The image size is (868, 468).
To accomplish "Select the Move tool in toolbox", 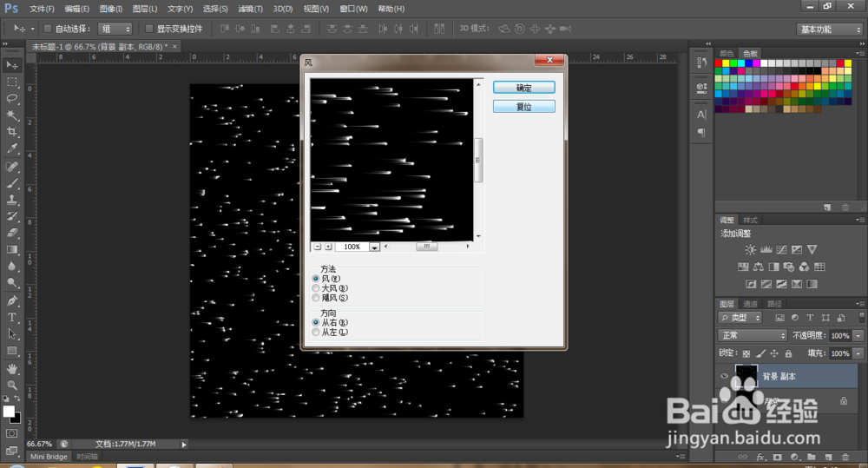I will pyautogui.click(x=11, y=65).
